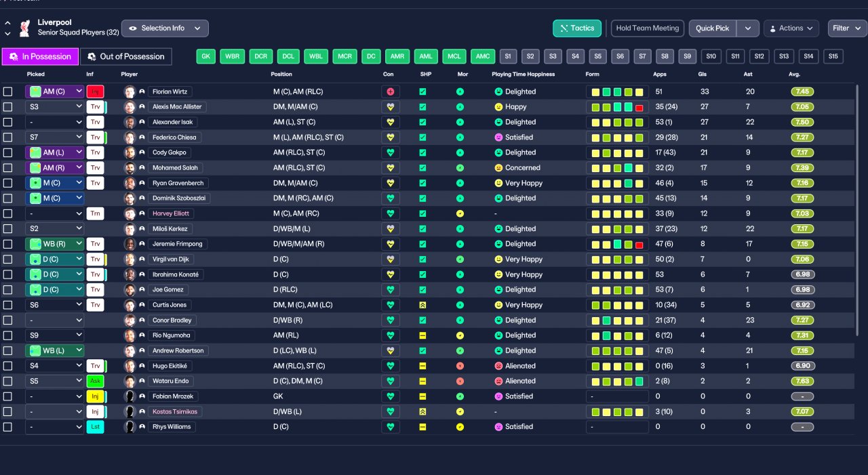
Task: Sort by the Avg. column header
Action: click(794, 74)
